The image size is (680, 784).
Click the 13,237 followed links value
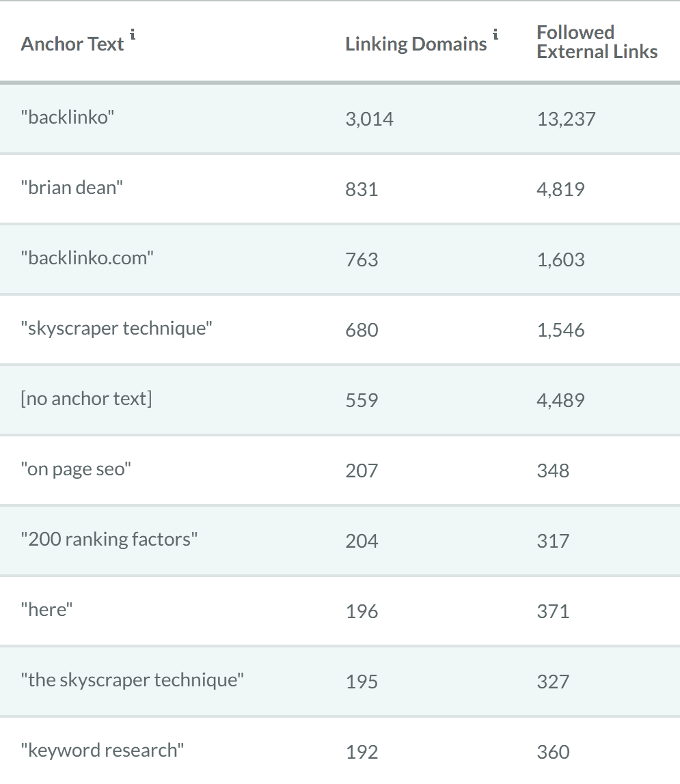click(x=566, y=119)
